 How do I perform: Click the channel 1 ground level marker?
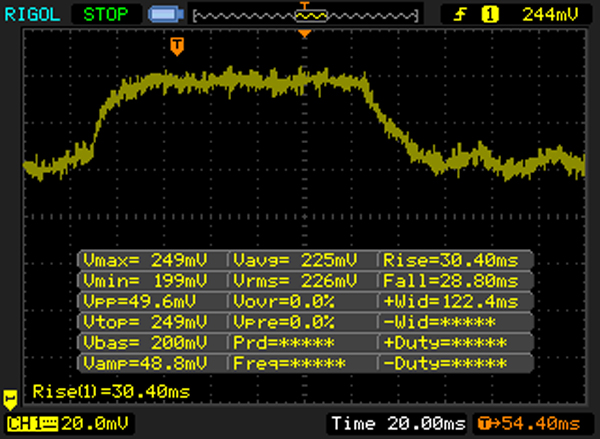(x=10, y=400)
